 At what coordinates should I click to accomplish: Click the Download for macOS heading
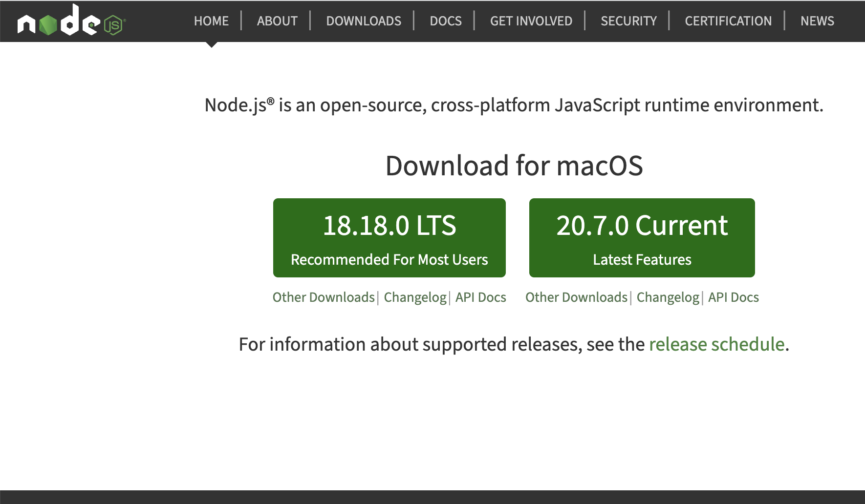(514, 166)
